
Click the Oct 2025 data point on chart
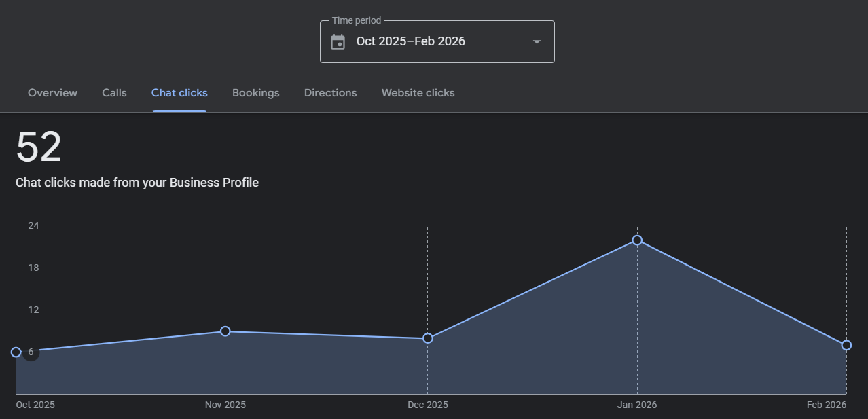pos(16,352)
